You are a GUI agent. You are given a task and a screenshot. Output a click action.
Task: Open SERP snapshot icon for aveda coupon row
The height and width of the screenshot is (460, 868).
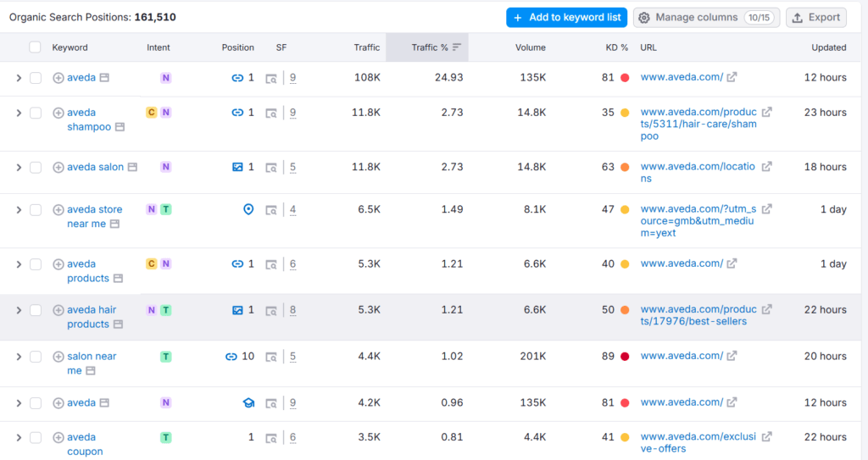pyautogui.click(x=271, y=439)
